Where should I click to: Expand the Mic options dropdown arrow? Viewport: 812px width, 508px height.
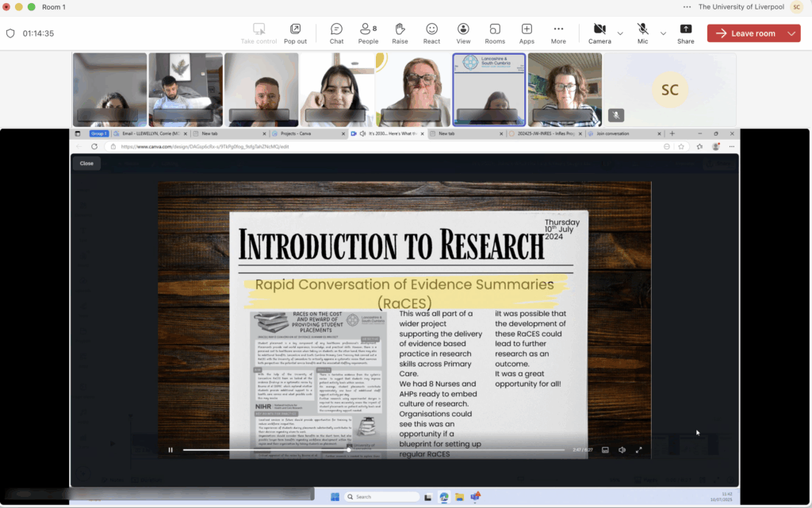point(663,33)
